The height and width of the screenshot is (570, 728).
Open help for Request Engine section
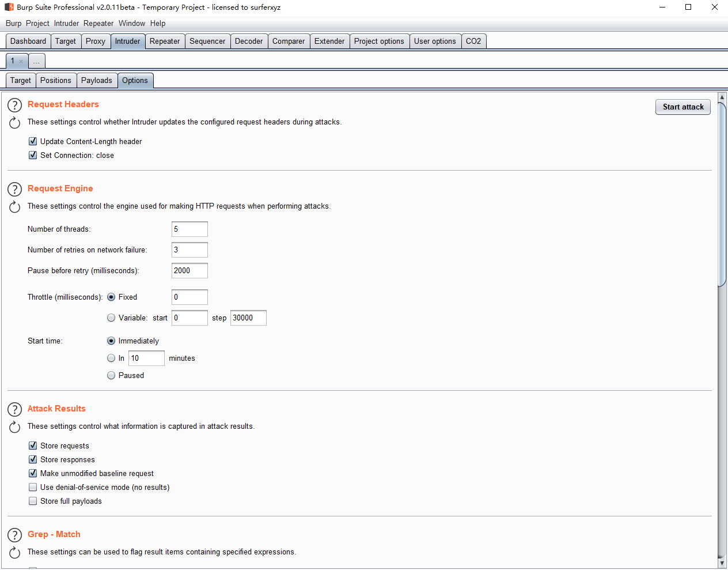(x=14, y=189)
